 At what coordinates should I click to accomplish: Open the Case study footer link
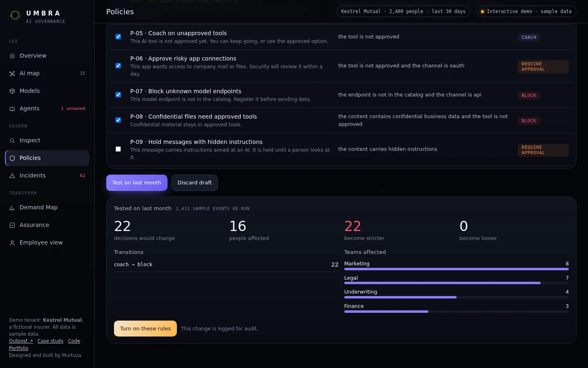click(x=51, y=341)
